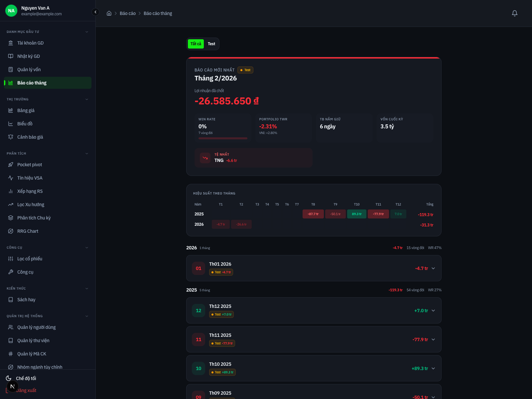This screenshot has width=532, height=399.
Task: Select the Tất cả filter
Action: [196, 44]
